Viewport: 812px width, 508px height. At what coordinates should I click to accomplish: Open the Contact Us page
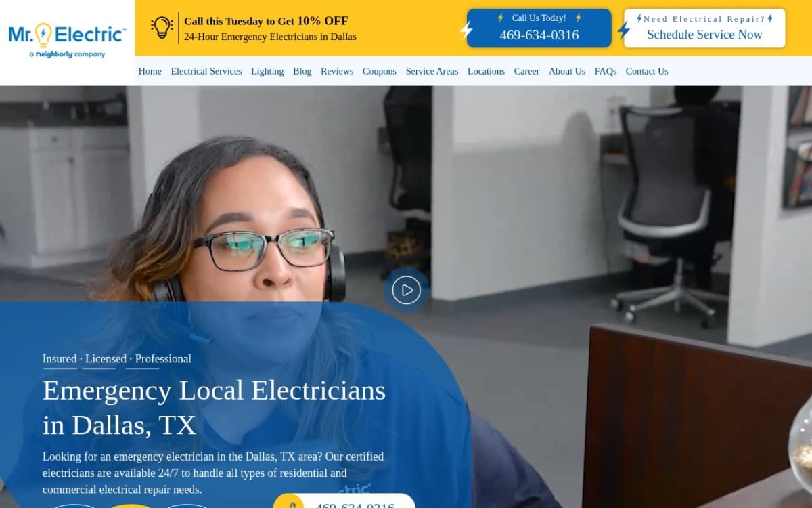click(x=647, y=71)
